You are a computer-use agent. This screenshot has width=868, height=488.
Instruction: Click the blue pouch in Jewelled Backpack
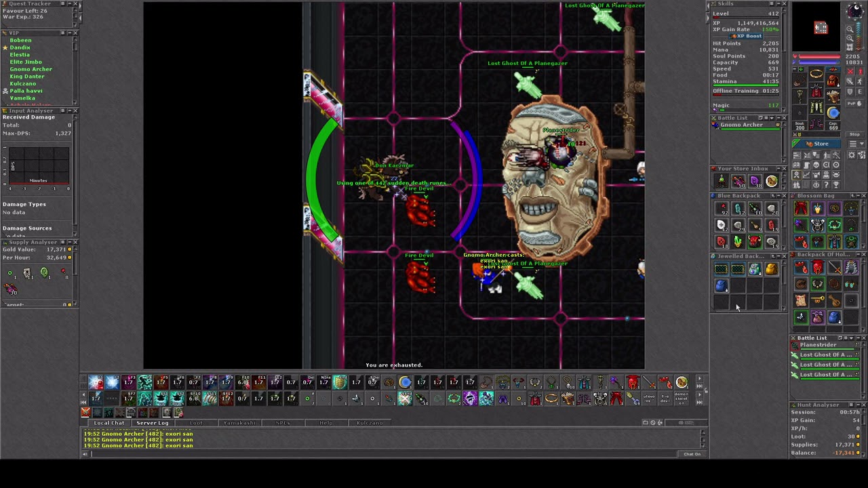722,286
